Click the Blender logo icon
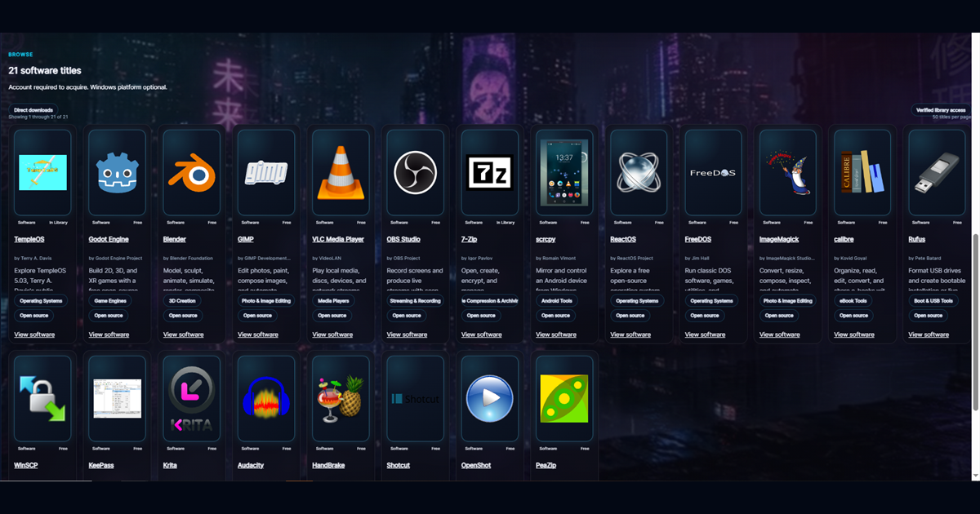The width and height of the screenshot is (980, 514). (x=192, y=172)
